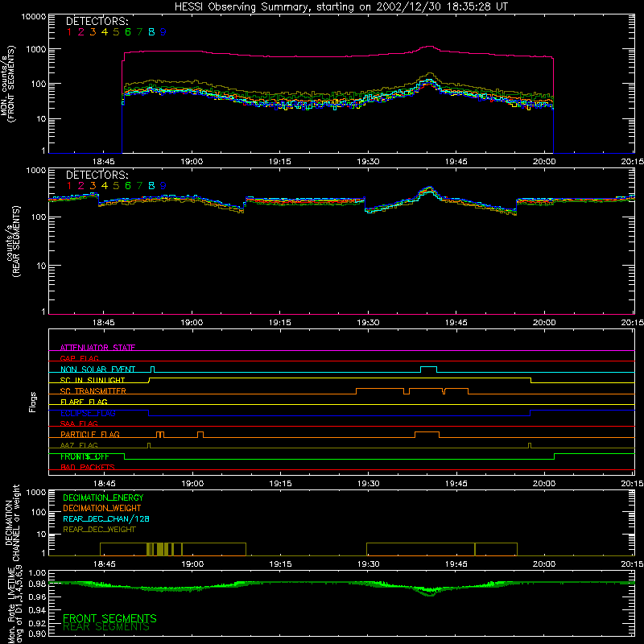
Task: Click detector number 9 in front segments legend
Action: click(x=163, y=32)
